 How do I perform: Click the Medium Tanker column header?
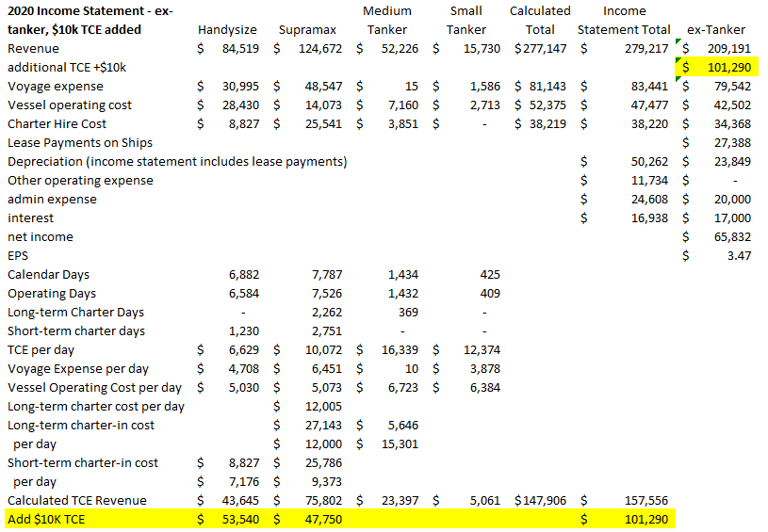coord(387,20)
